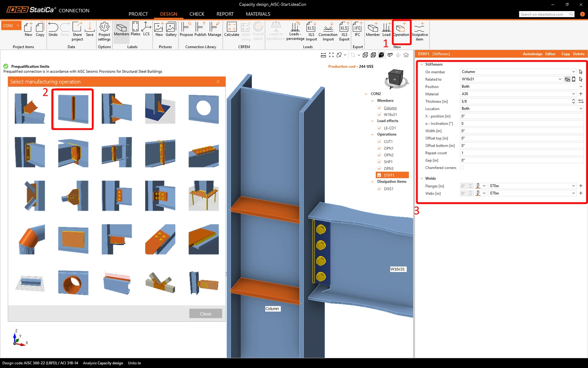Open the PROJECT tab
The height and width of the screenshot is (368, 588).
pyautogui.click(x=138, y=14)
